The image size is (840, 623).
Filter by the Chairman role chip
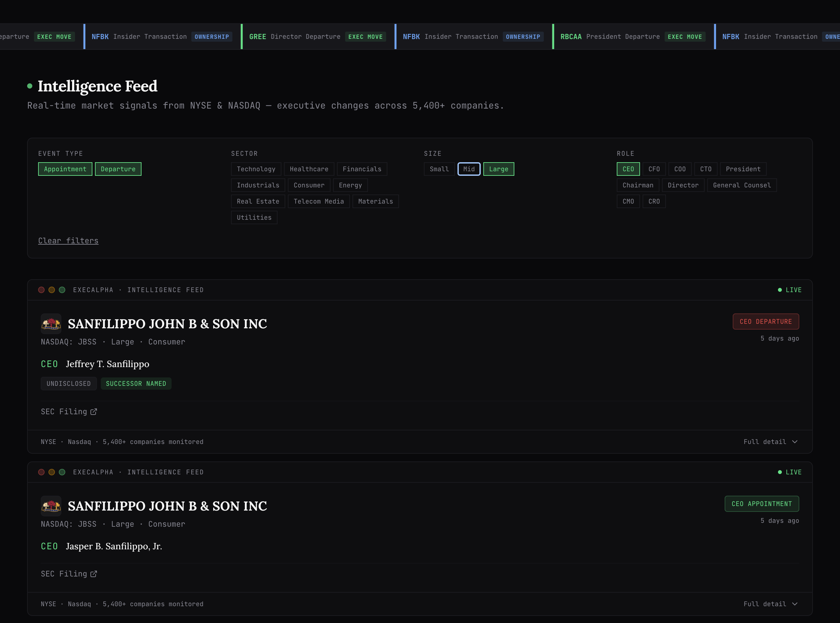(638, 185)
